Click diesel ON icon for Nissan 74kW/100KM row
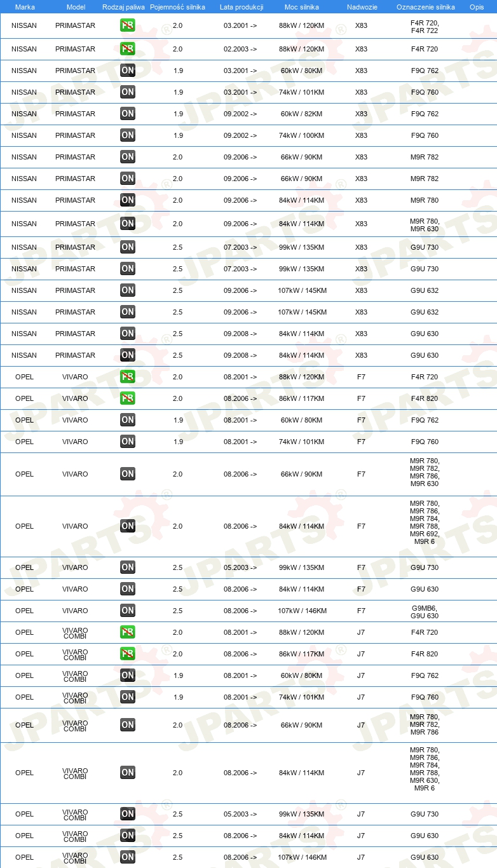The height and width of the screenshot is (868, 497). point(128,135)
